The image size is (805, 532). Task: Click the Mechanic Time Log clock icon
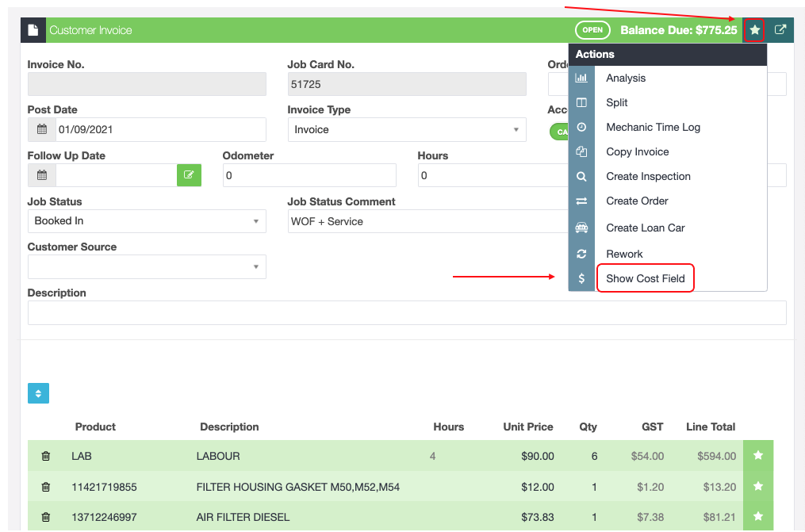point(581,127)
